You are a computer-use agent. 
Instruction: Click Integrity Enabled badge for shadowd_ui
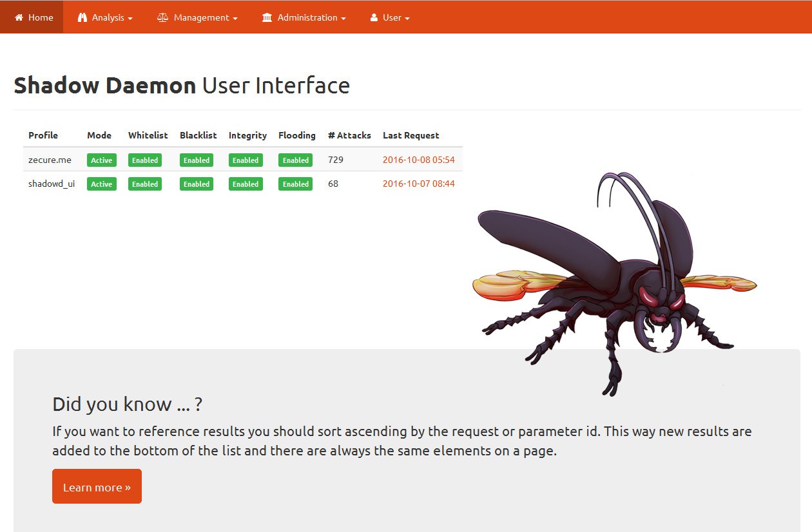click(x=246, y=184)
